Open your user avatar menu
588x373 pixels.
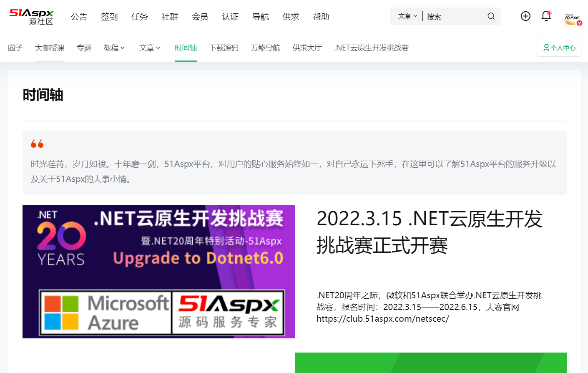(x=571, y=17)
